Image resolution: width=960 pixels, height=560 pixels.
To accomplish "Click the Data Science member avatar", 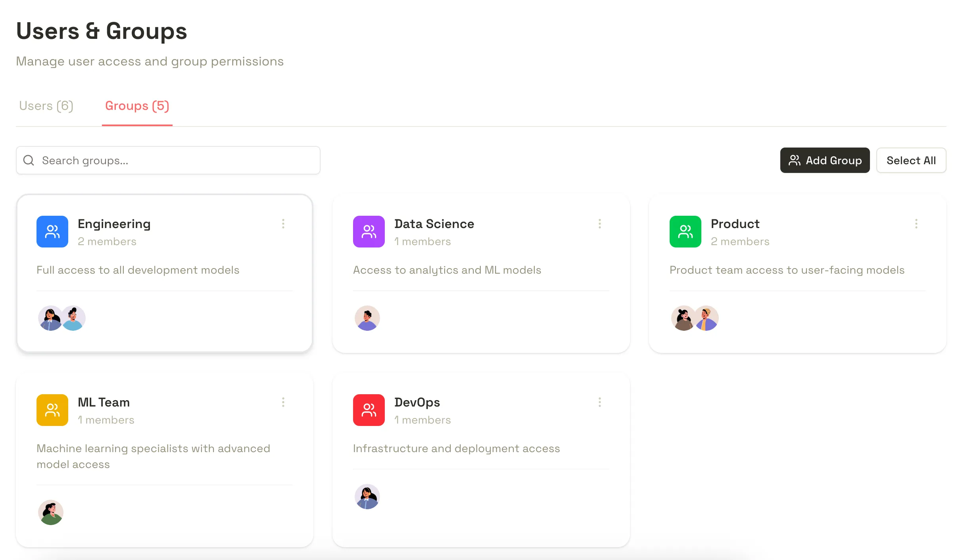I will [x=367, y=318].
